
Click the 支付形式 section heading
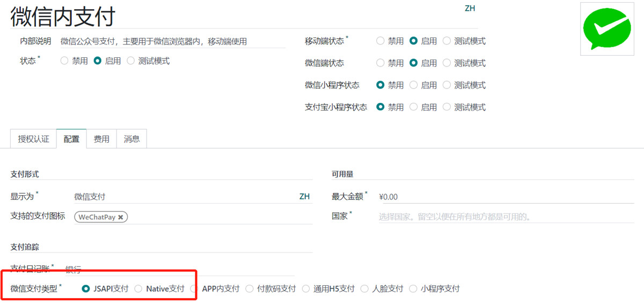[x=25, y=174]
